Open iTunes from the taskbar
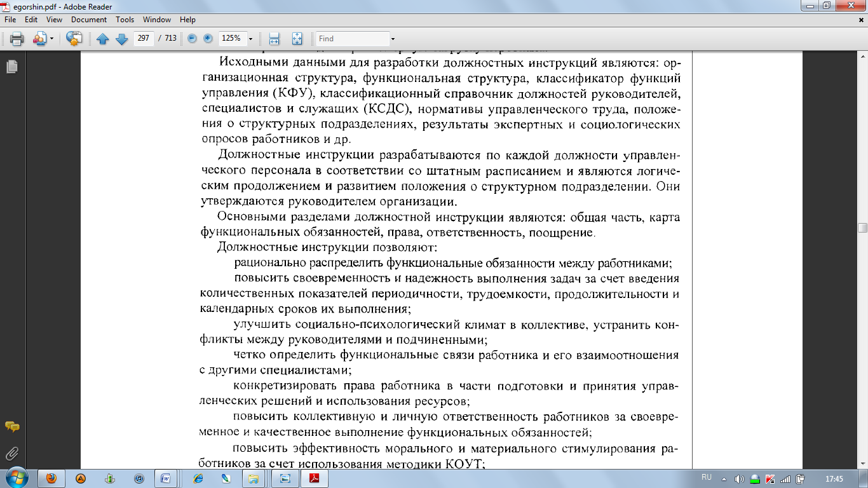868x488 pixels. (139, 478)
